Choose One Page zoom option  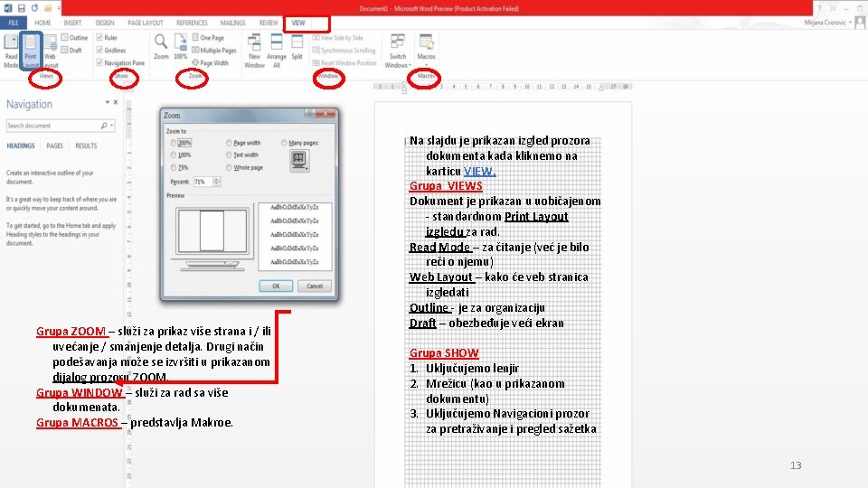pyautogui.click(x=208, y=38)
